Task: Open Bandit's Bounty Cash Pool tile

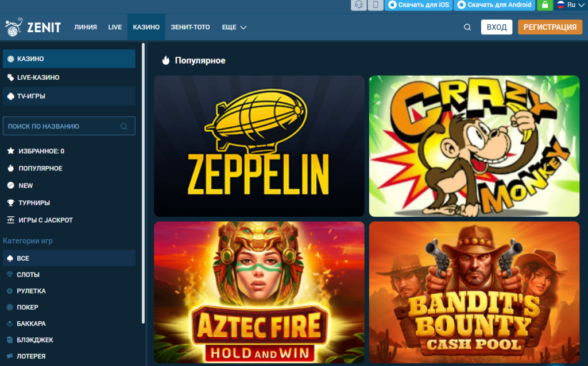Action: tap(474, 292)
